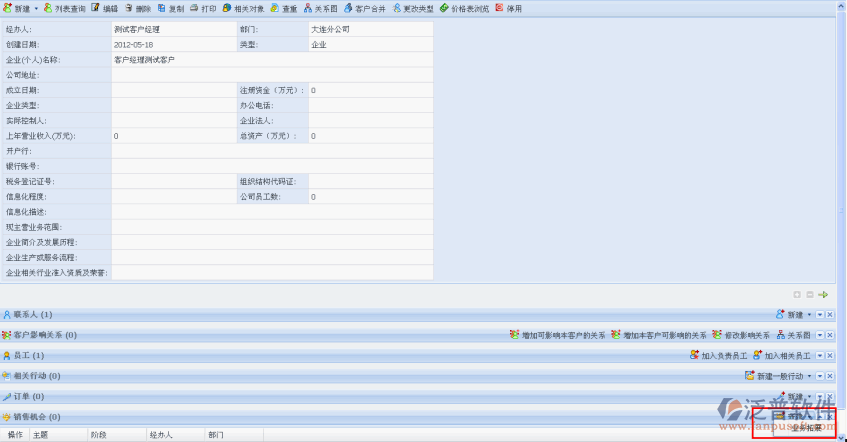The width and height of the screenshot is (847, 442).
Task: Click 修改影响关系 link
Action: pos(740,335)
